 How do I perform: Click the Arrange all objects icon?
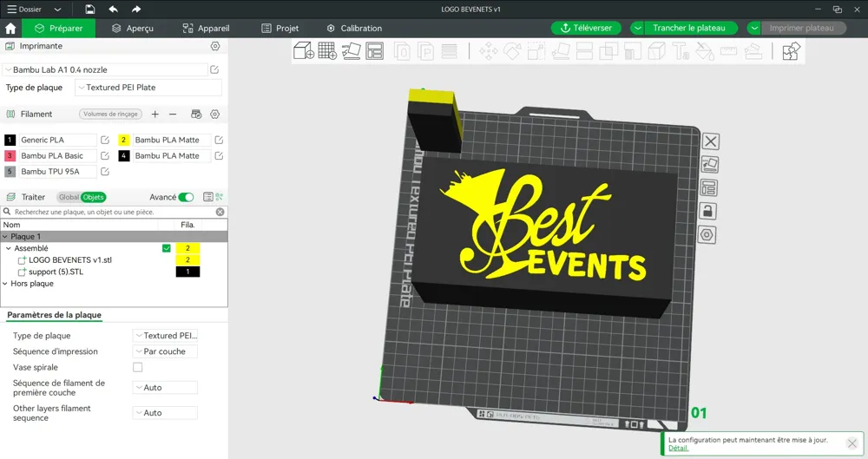click(375, 51)
